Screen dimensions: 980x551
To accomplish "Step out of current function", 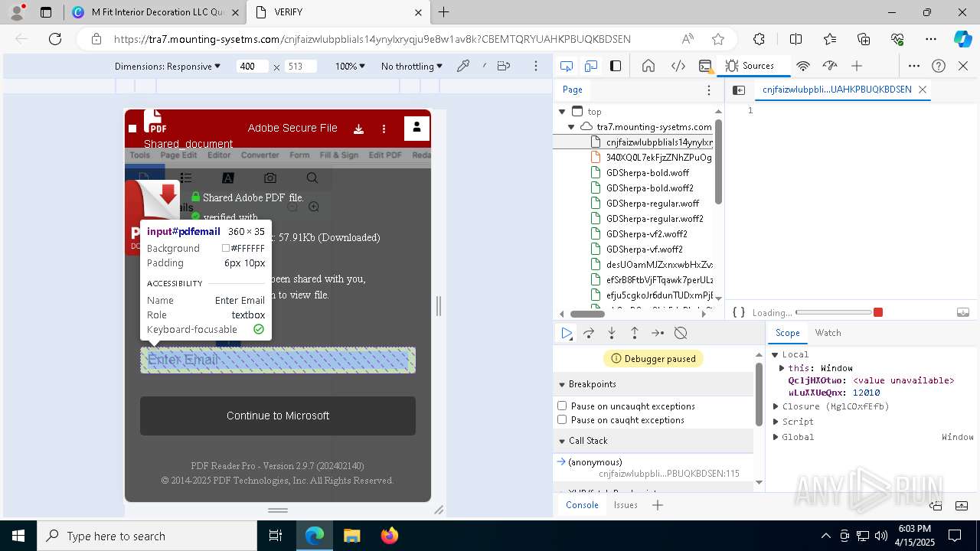I will coord(635,333).
